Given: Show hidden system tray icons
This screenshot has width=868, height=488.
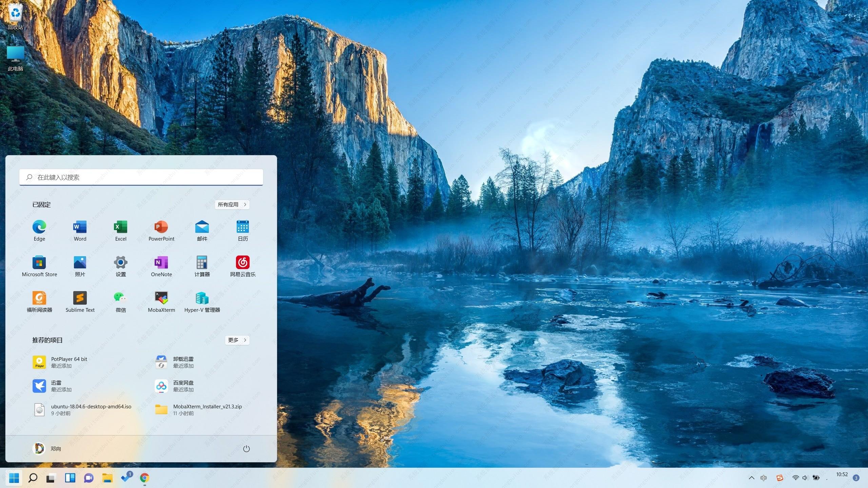Looking at the screenshot, I should [751, 478].
